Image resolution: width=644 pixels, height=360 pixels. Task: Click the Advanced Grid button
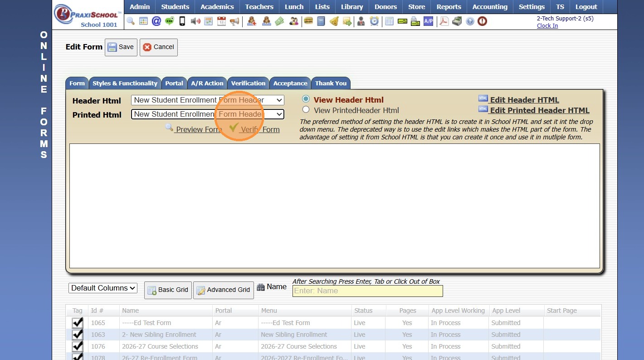point(224,290)
